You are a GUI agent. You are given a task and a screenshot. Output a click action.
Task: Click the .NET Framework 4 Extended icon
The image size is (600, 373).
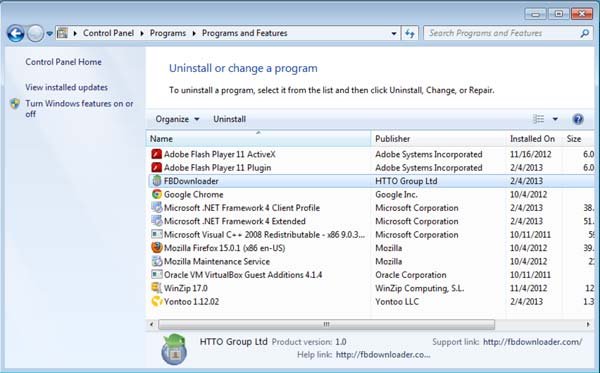[x=157, y=221]
